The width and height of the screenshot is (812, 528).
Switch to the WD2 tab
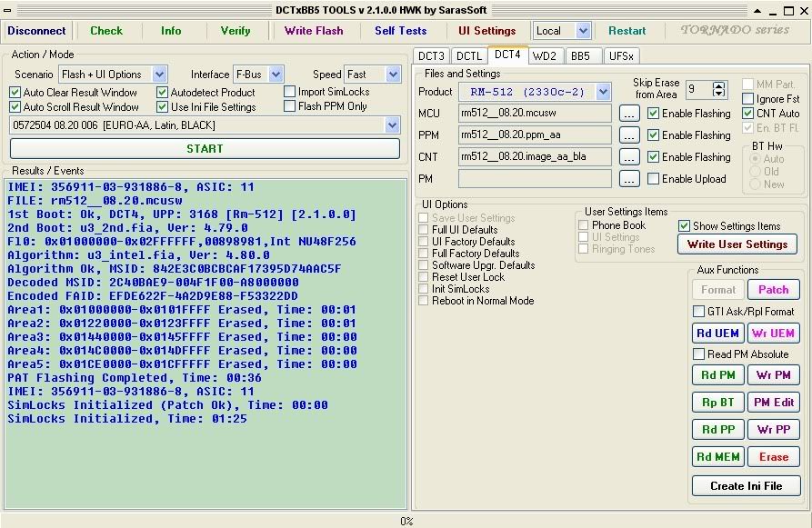click(545, 56)
